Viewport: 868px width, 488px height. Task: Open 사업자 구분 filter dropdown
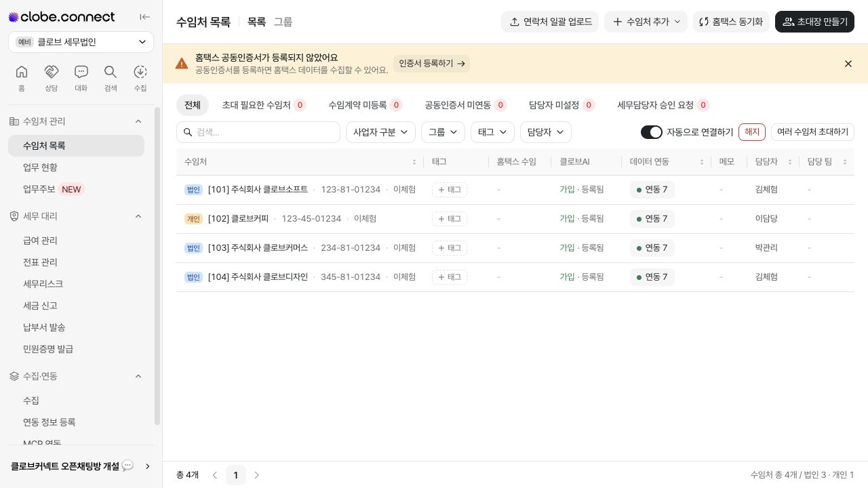point(380,132)
